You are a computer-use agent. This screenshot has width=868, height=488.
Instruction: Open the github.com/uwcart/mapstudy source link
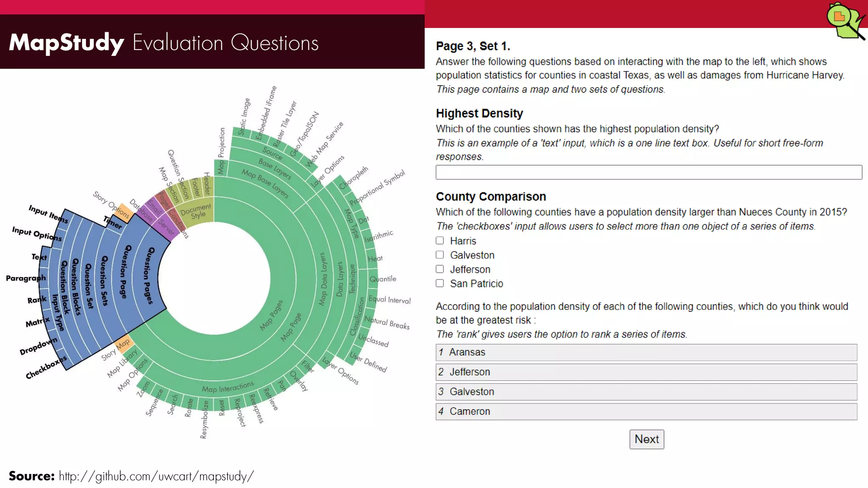pos(156,476)
